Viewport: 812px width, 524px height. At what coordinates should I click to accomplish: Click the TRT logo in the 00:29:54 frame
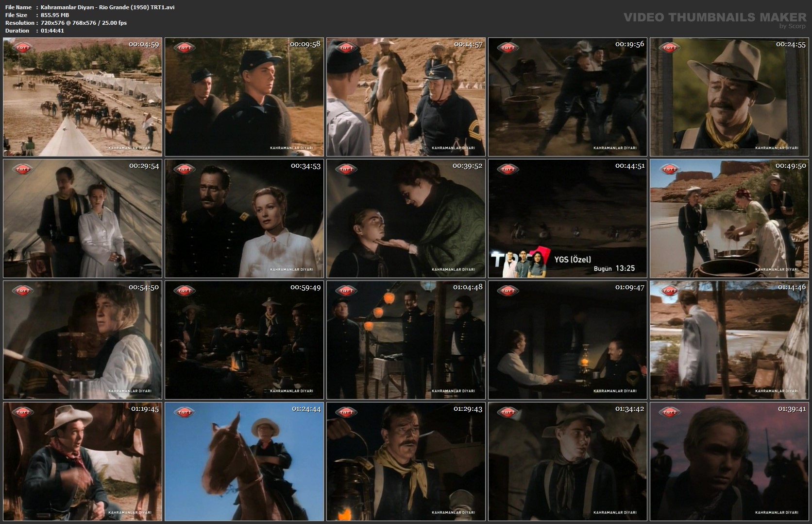coord(23,169)
